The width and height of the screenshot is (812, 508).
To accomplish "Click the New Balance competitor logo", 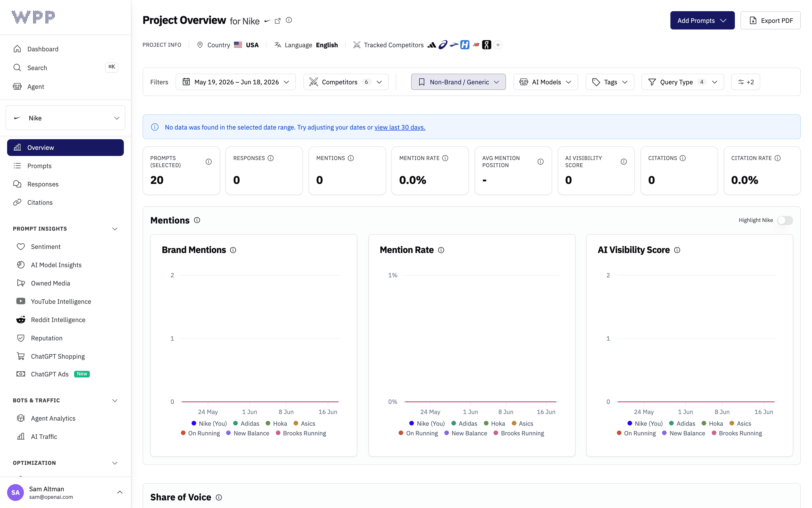I will point(476,45).
